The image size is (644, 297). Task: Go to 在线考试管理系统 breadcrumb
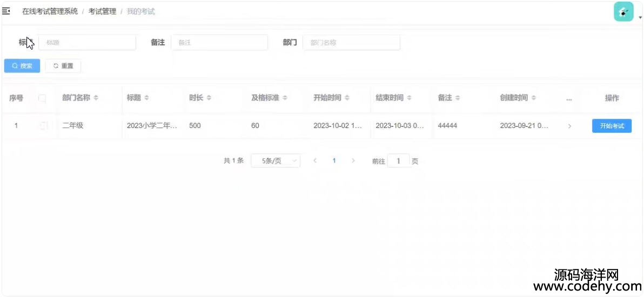point(50,11)
